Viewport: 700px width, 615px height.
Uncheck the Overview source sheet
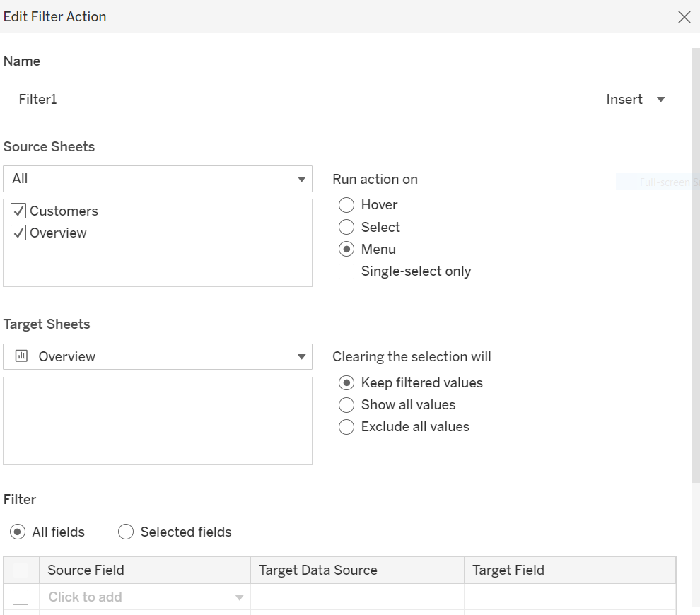tap(18, 233)
